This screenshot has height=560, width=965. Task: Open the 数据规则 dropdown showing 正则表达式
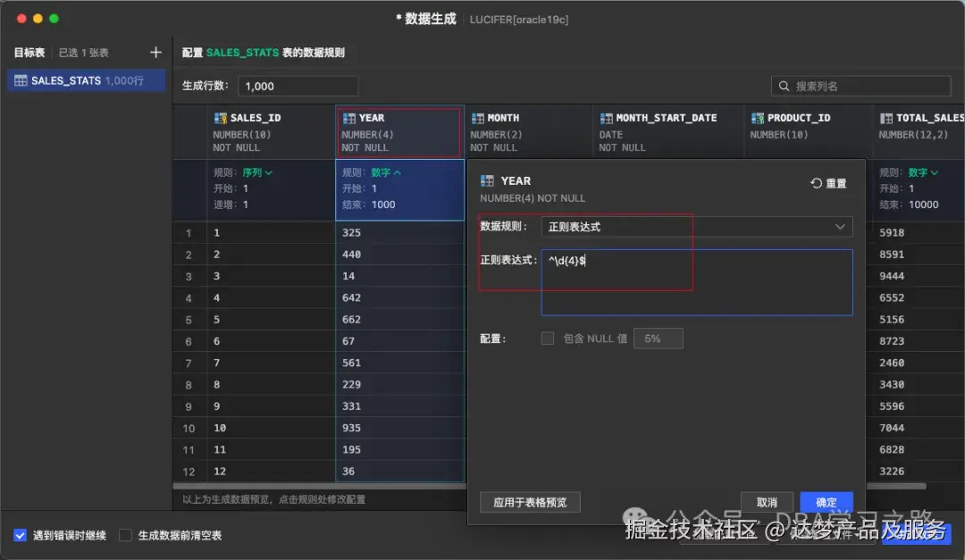697,226
